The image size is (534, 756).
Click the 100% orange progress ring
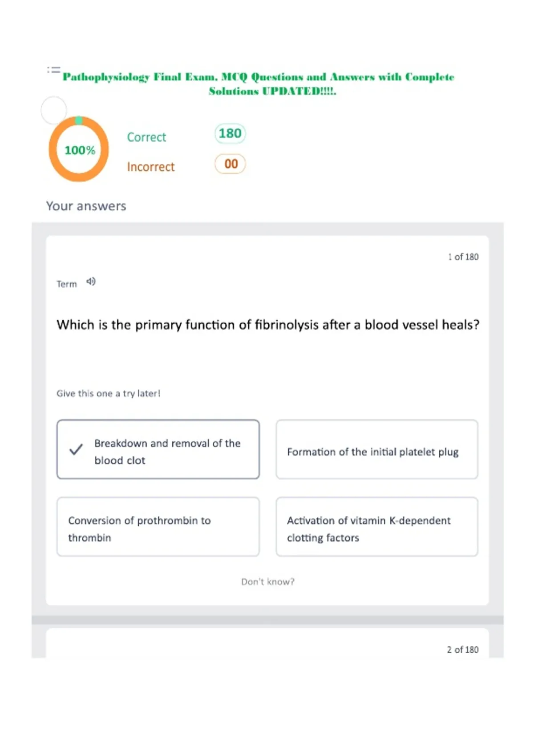(79, 149)
